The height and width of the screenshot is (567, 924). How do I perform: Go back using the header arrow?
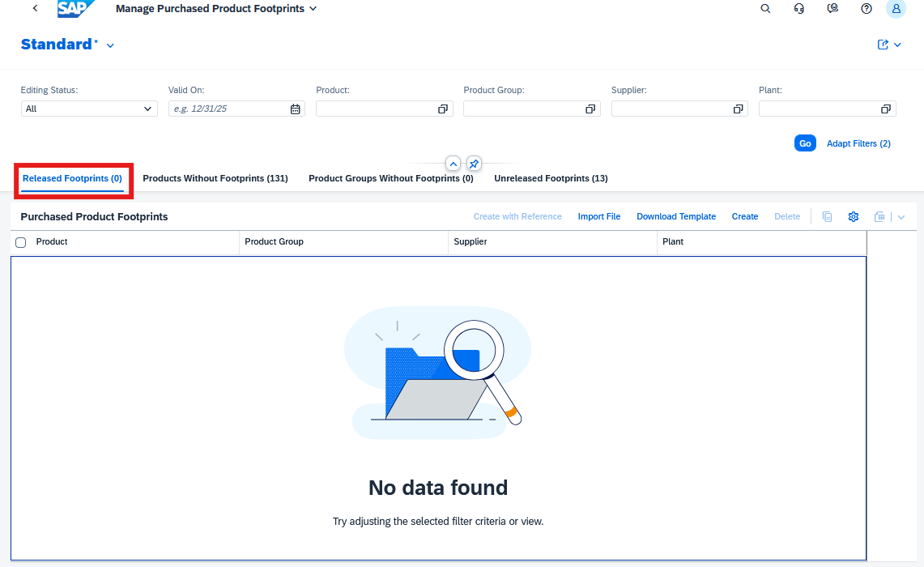[x=36, y=8]
